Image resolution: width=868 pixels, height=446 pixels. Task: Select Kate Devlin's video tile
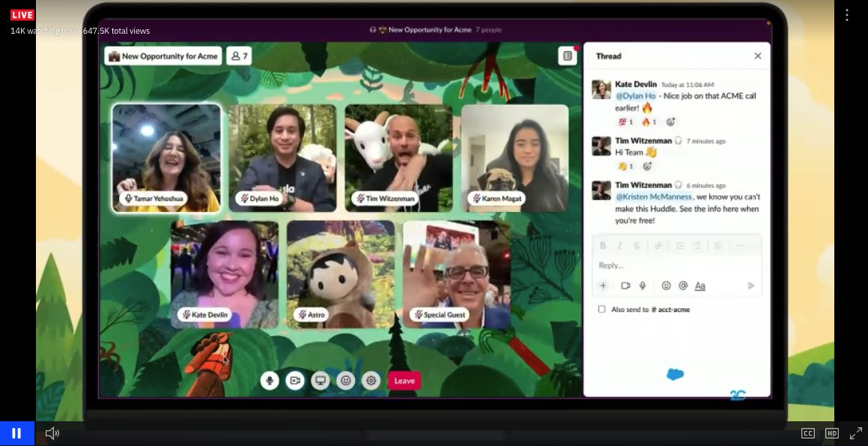(225, 274)
